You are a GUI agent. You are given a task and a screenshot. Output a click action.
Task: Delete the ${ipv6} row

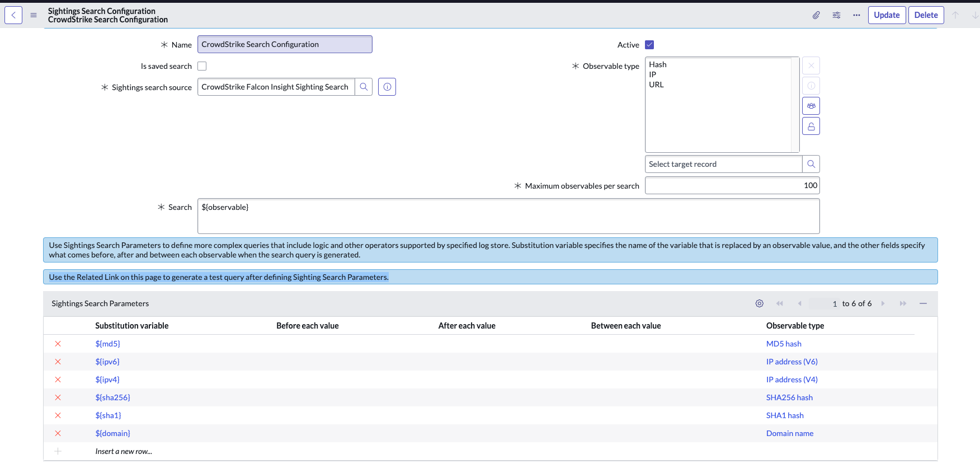[x=58, y=362]
